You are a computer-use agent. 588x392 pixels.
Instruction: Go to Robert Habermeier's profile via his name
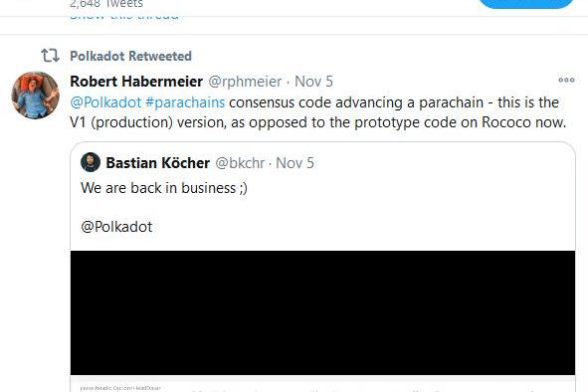coord(136,82)
